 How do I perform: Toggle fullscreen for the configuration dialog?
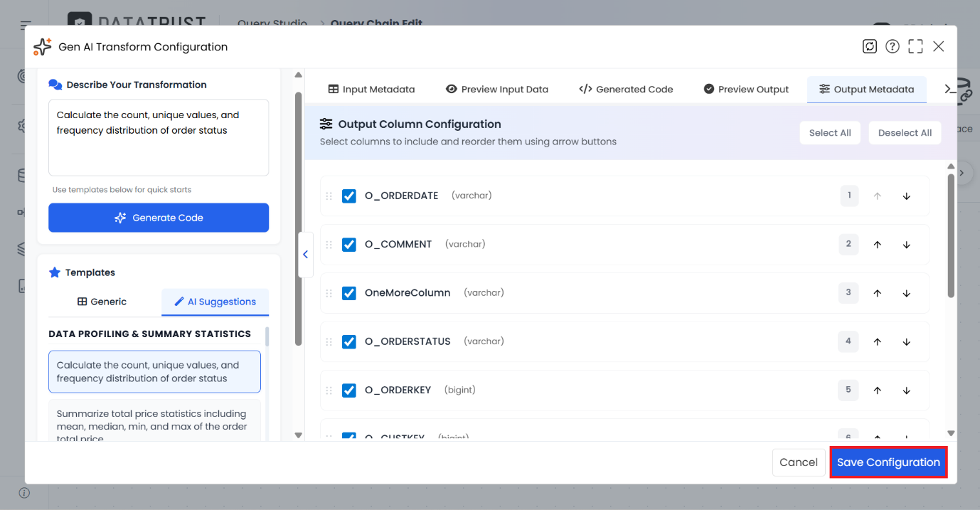915,46
